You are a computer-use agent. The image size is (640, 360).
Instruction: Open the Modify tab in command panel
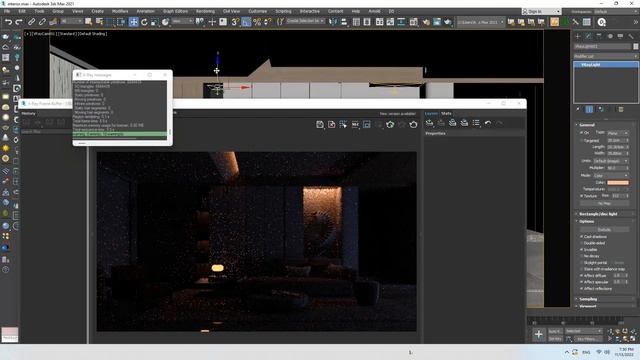588,36
